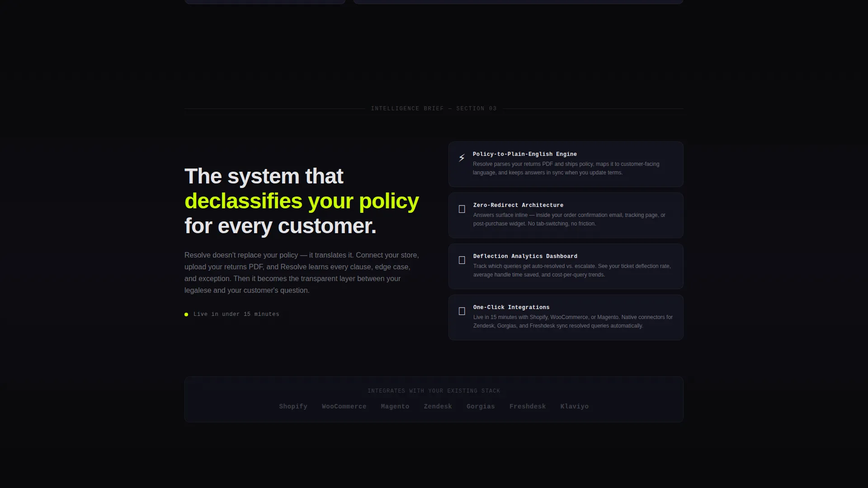The image size is (868, 488).
Task: Click the green status dot by Live in under 15 minutes
Action: click(186, 314)
